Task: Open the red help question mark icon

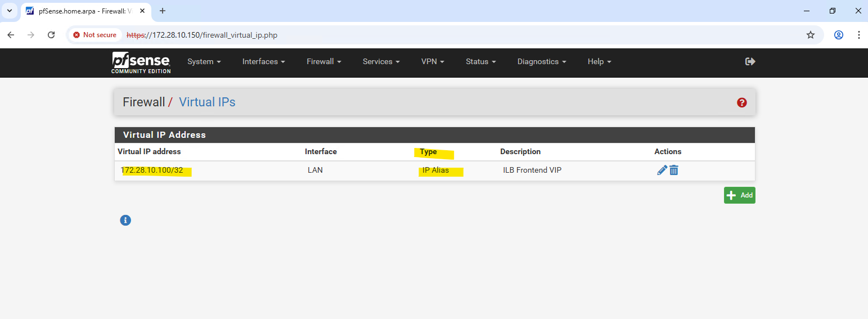Action: tap(741, 102)
